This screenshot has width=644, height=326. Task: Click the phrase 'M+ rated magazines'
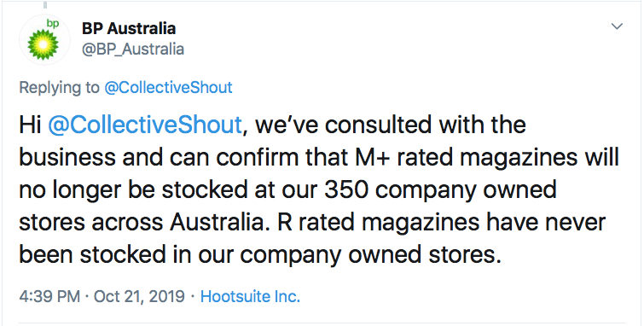click(x=454, y=157)
